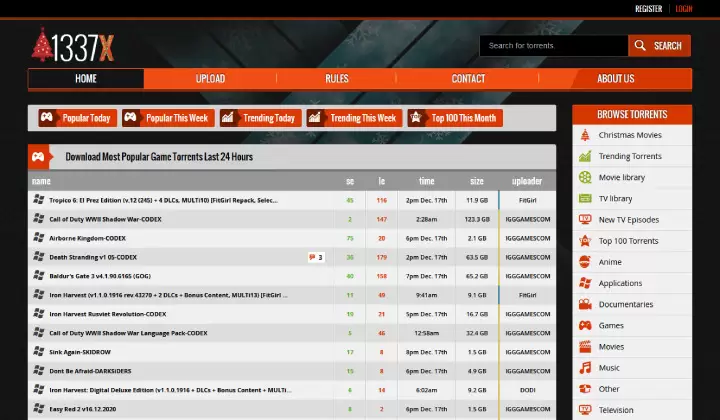This screenshot has width=720, height=420.
Task: Open the UPLOAD navigation tab
Action: point(210,78)
